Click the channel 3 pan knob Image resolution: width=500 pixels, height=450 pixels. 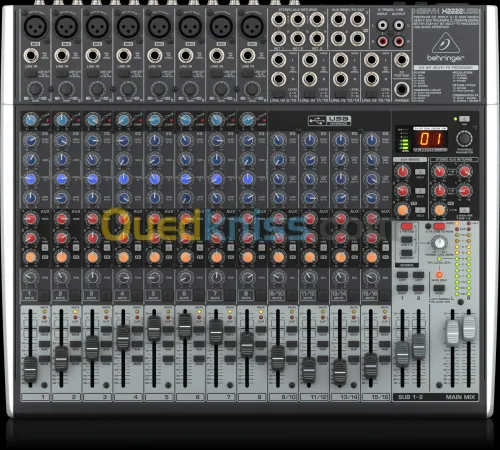coord(93,277)
